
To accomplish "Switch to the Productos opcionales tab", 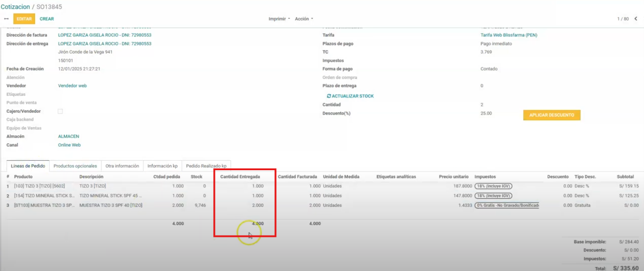I will coord(75,166).
